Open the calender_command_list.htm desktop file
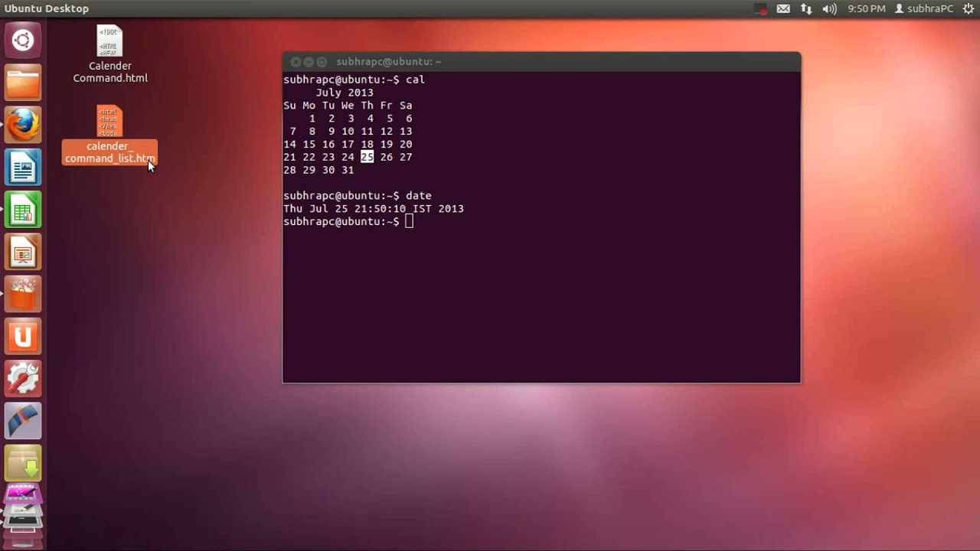This screenshot has height=551, width=980. point(109,134)
